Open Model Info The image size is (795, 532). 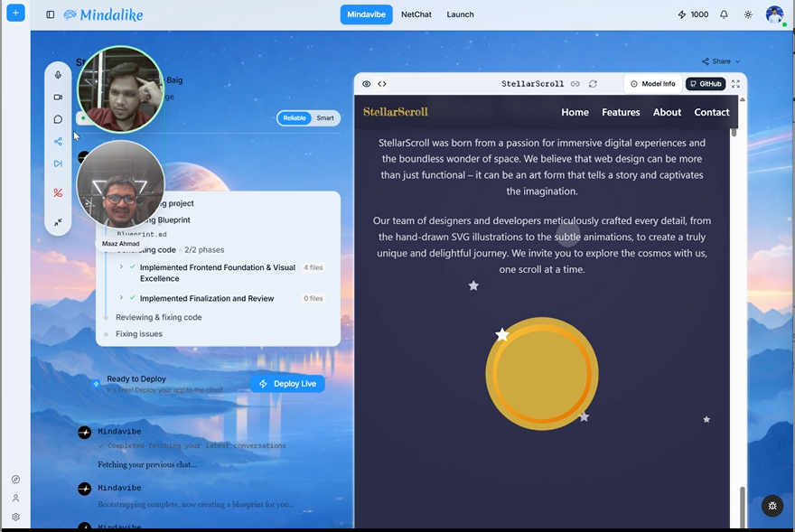(653, 84)
